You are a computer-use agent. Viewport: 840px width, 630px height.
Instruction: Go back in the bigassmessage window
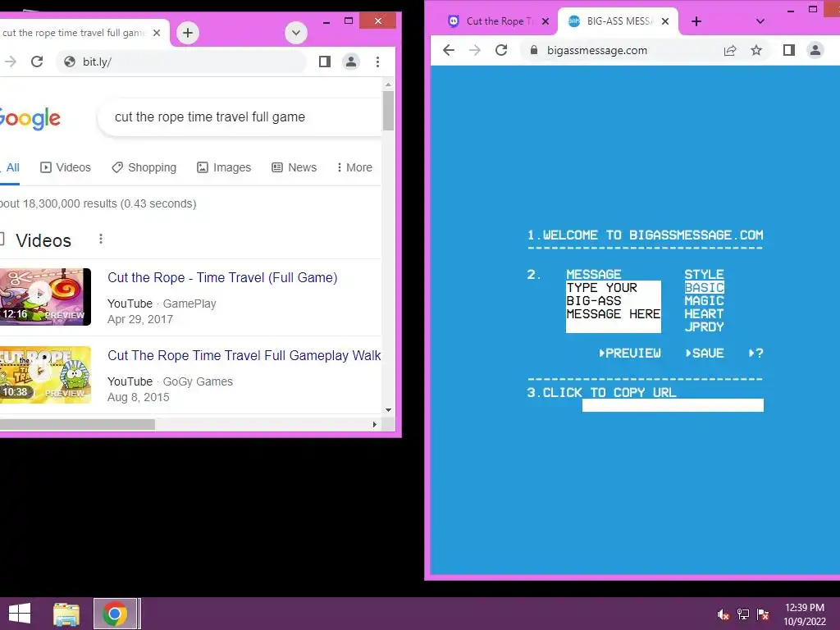point(449,50)
